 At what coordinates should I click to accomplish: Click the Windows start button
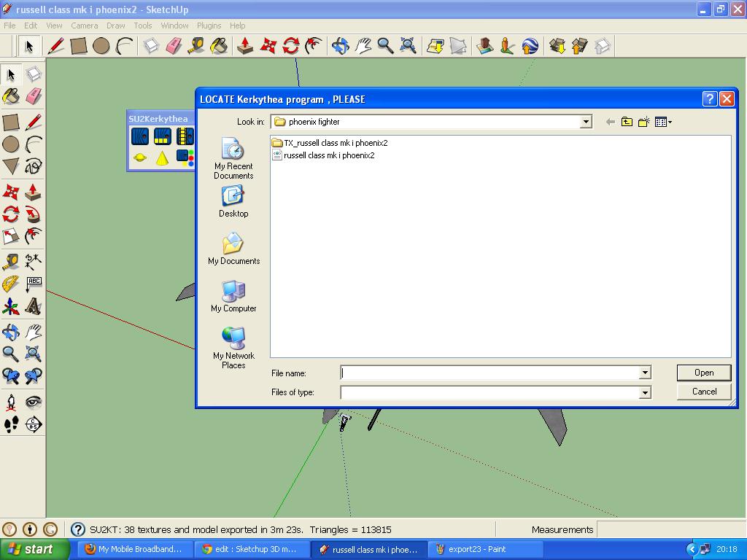tap(34, 549)
